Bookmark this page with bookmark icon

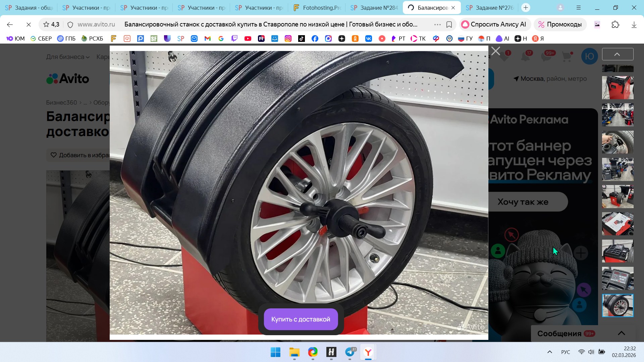[449, 24]
